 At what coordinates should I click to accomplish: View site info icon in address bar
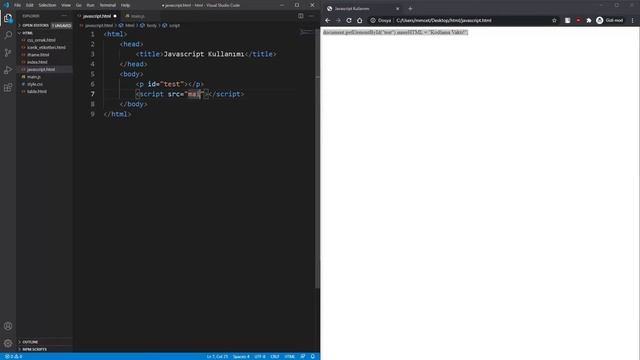[x=373, y=20]
